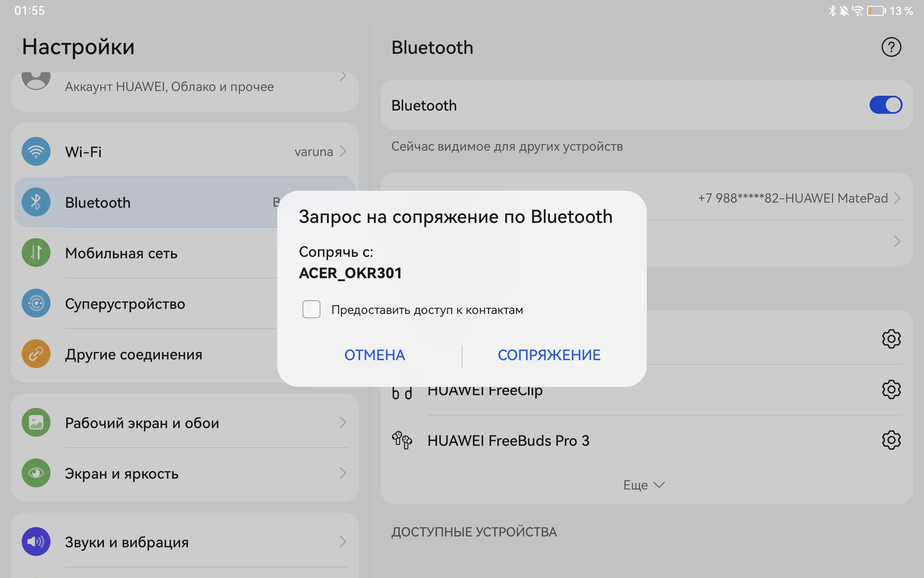
Task: Tap the Wi-Fi settings icon
Action: pyautogui.click(x=36, y=151)
